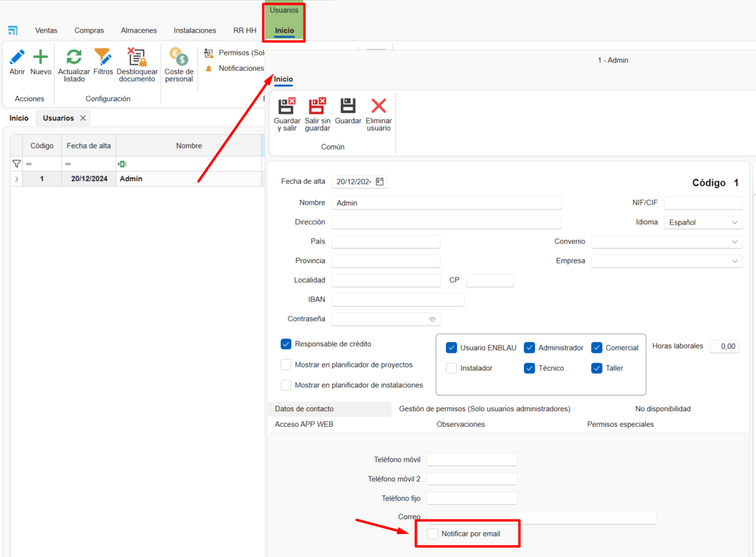The width and height of the screenshot is (756, 557).
Task: Click the Notificaciones bell icon
Action: click(x=209, y=68)
